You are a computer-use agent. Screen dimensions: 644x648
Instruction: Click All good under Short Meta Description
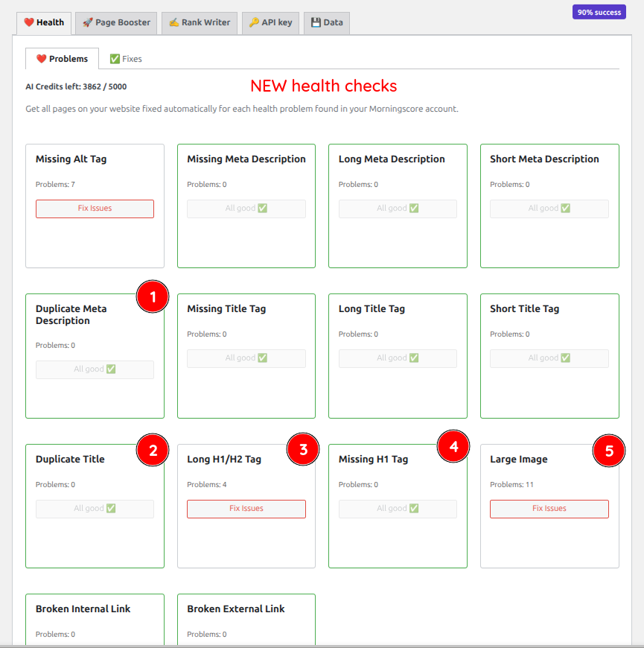[x=549, y=209]
